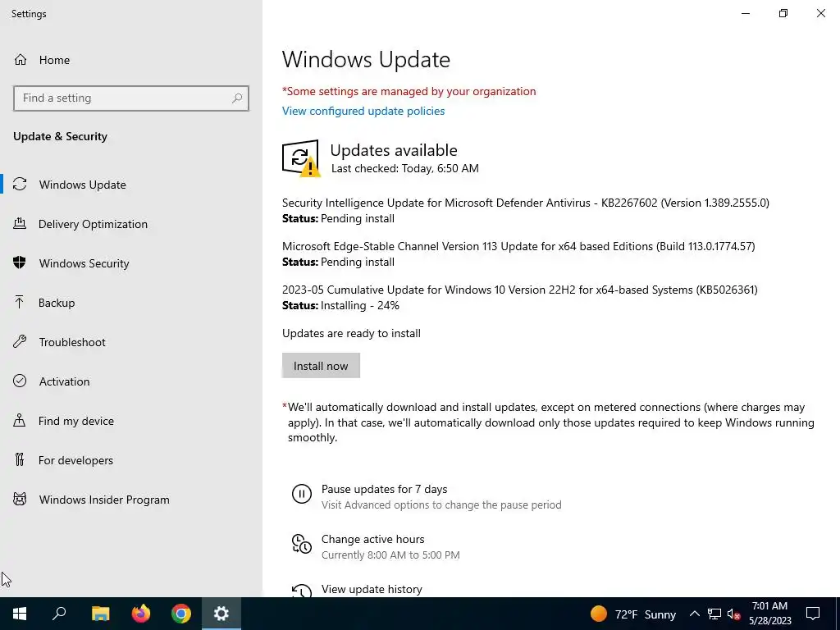This screenshot has height=630, width=840.
Task: Open Find my device label
Action: tap(76, 421)
